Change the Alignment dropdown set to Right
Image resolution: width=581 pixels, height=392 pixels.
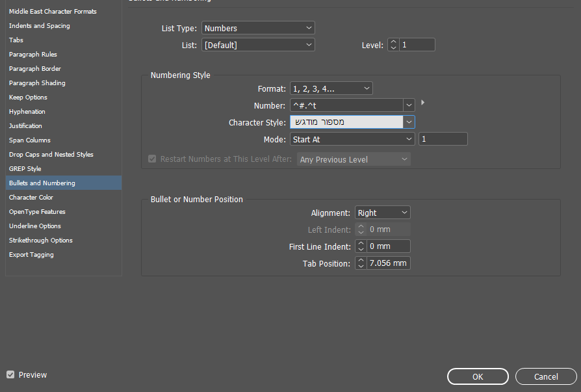coord(382,213)
